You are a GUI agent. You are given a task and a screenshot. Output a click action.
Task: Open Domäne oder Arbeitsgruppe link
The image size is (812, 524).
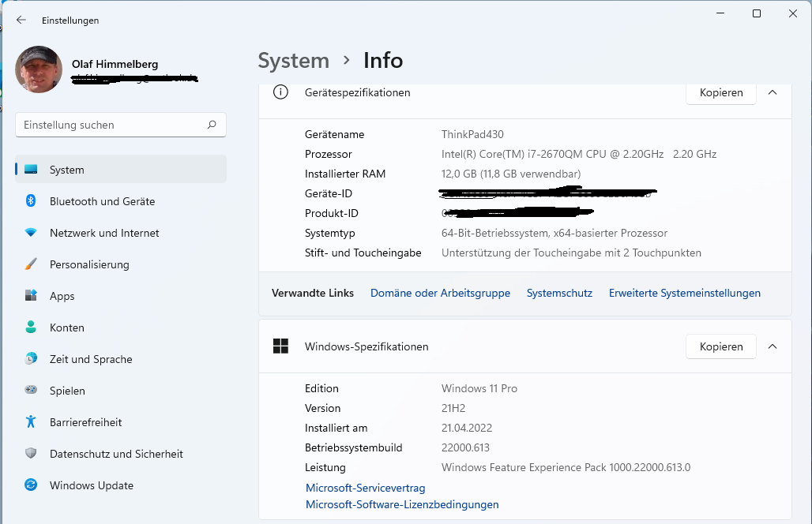pyautogui.click(x=440, y=293)
